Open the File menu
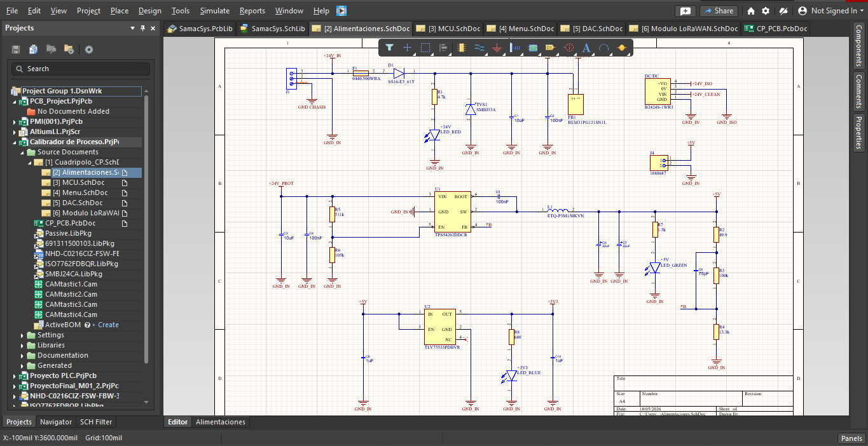Viewport: 868px width, 446px height. (12, 11)
